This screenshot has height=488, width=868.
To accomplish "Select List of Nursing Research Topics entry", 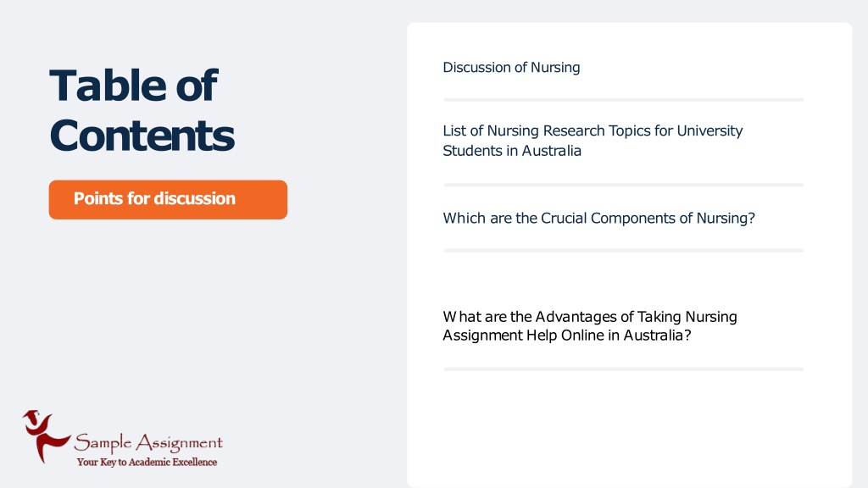I will click(593, 141).
